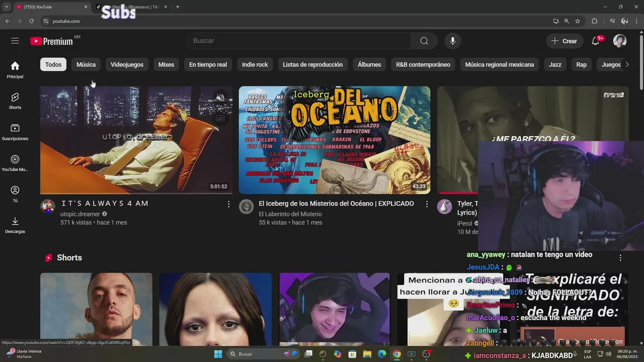
Task: Start voice search with microphone icon
Action: (453, 41)
